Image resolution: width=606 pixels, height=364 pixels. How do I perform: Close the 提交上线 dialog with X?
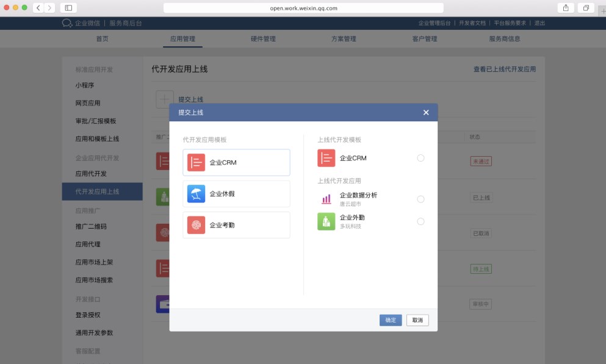(426, 113)
